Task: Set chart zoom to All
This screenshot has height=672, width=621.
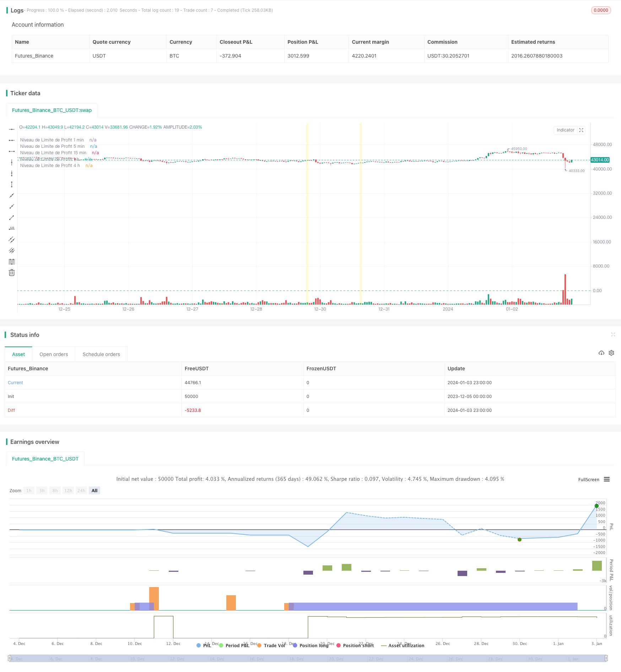Action: 94,490
